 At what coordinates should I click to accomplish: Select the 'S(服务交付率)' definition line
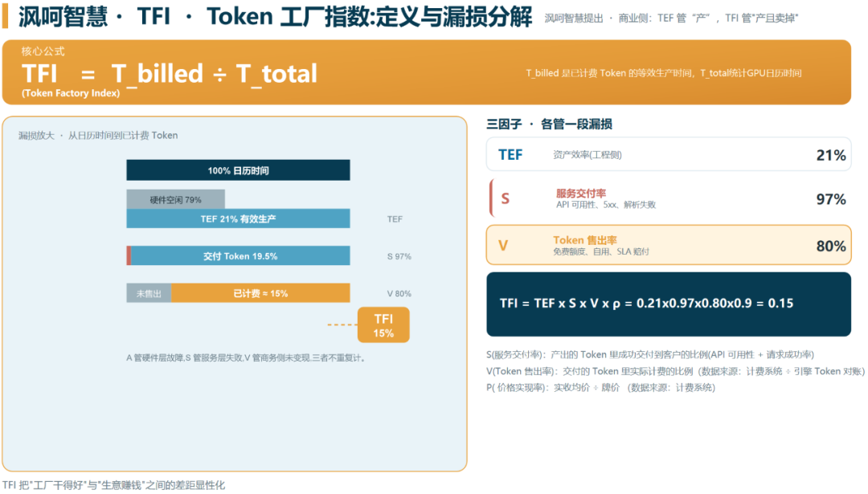click(650, 354)
